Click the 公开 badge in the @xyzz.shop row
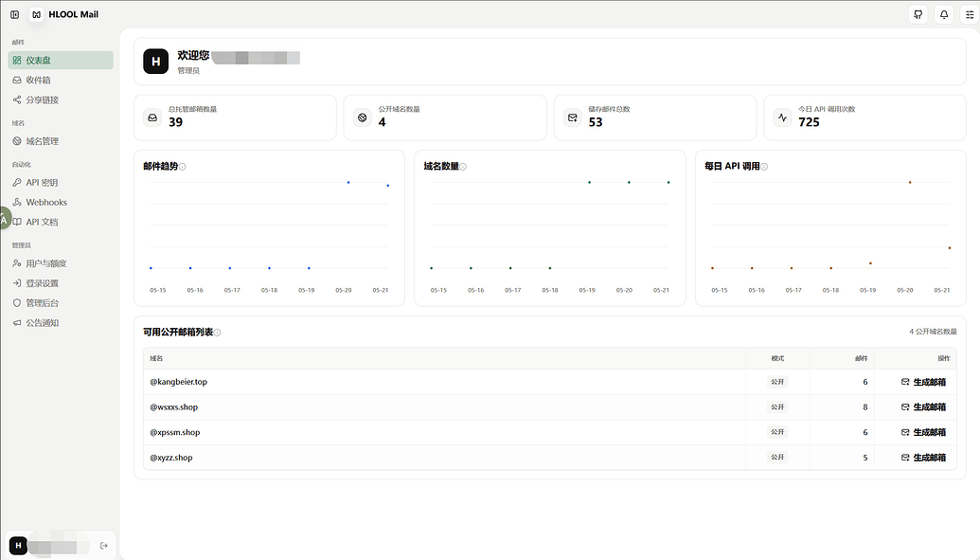This screenshot has width=980, height=560. (x=777, y=458)
